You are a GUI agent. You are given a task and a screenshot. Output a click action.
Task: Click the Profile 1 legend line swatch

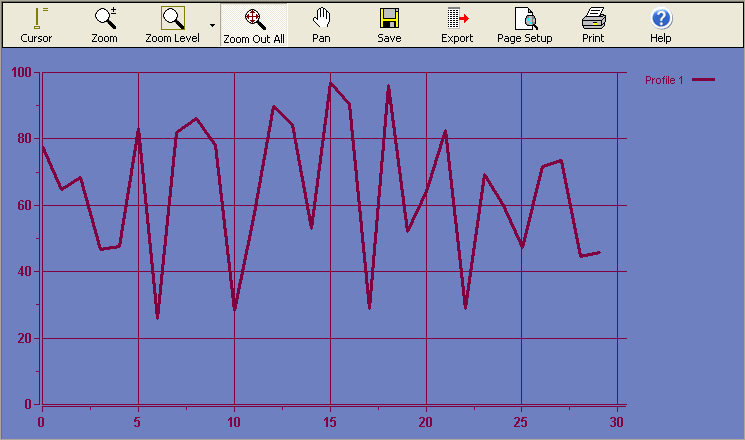coord(704,80)
